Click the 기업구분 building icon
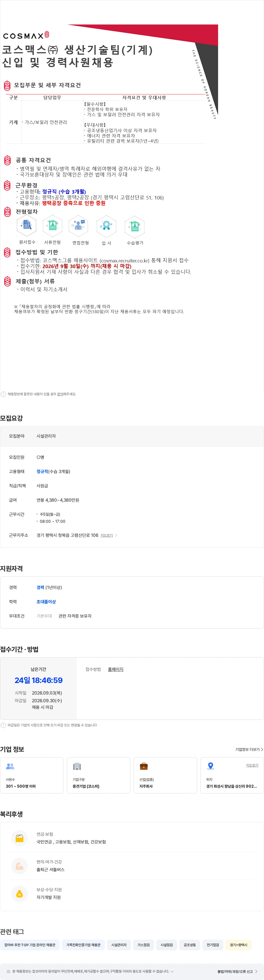 77,766
